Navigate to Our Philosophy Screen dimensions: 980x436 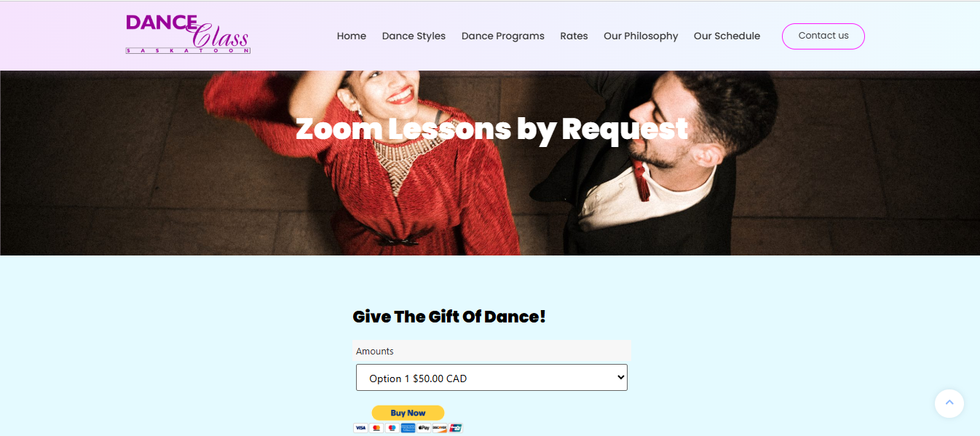(641, 36)
